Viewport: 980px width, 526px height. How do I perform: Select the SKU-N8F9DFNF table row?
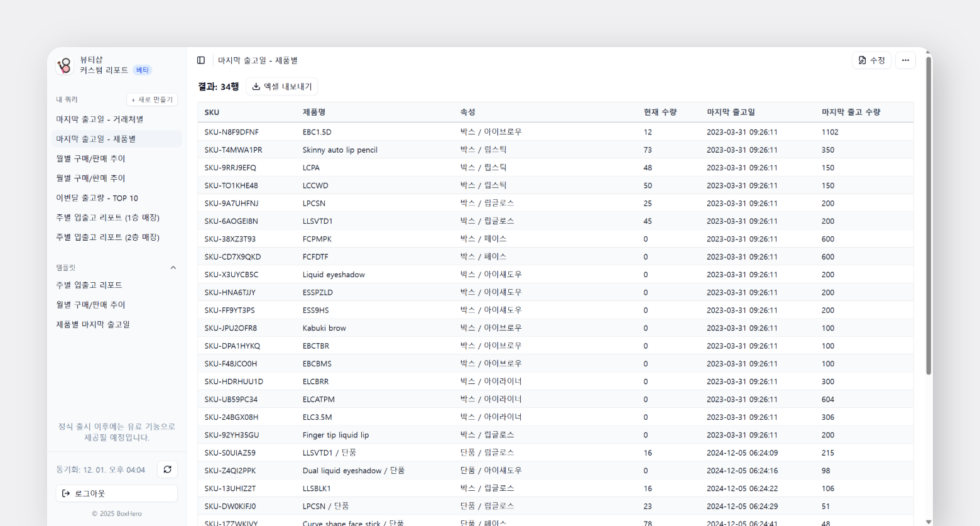[231, 132]
